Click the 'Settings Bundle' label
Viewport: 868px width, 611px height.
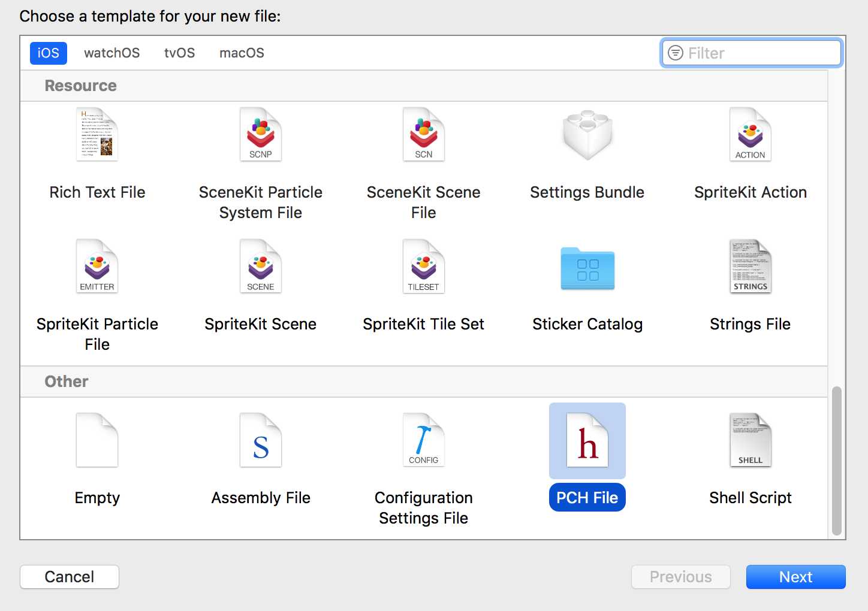(587, 192)
